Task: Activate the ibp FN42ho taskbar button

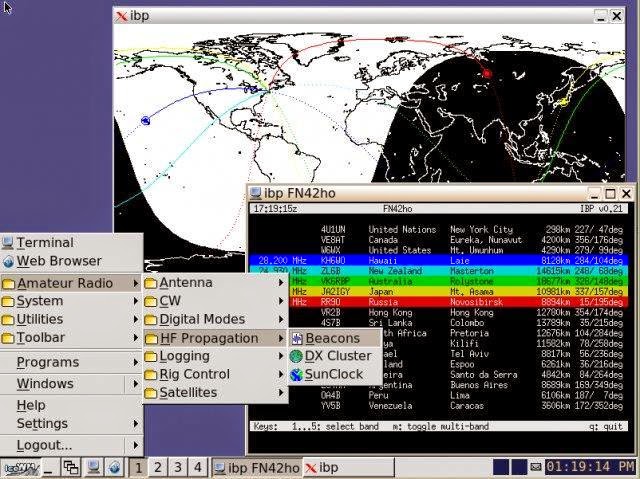Action: [257, 468]
